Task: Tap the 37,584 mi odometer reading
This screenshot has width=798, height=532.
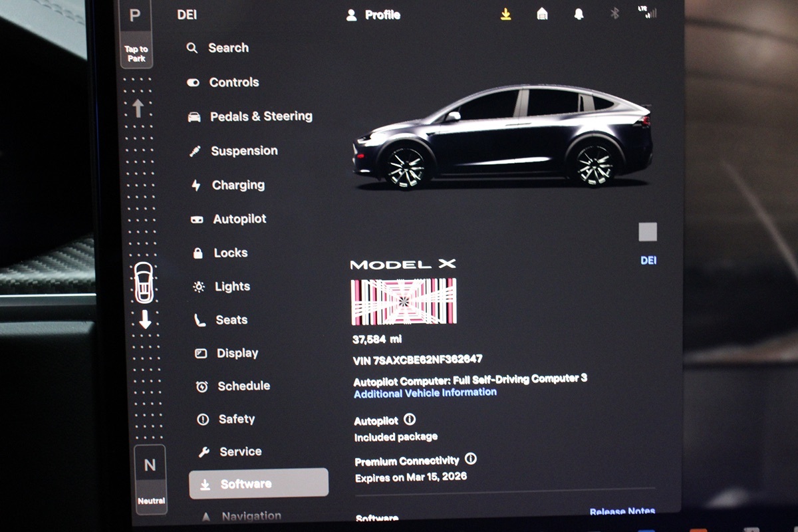Action: [377, 340]
